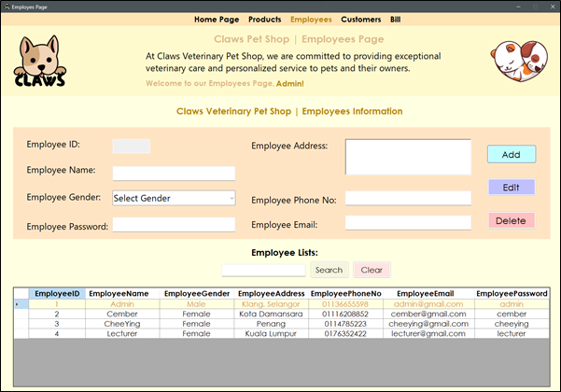Navigate to the Bill menu item
The width and height of the screenshot is (561, 392).
(x=396, y=19)
